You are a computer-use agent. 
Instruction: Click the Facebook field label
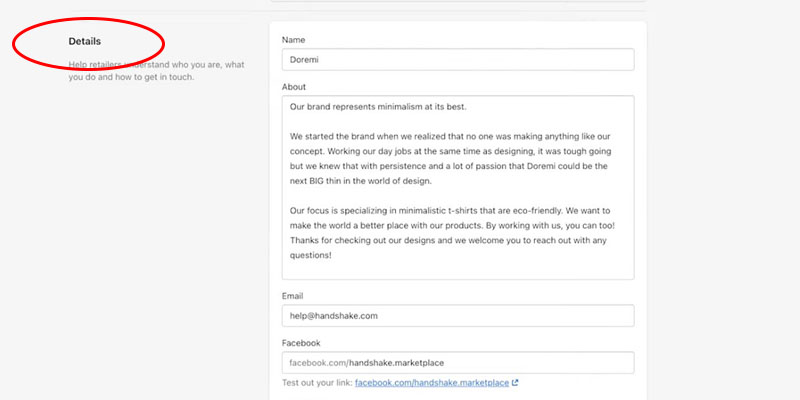pyautogui.click(x=301, y=342)
